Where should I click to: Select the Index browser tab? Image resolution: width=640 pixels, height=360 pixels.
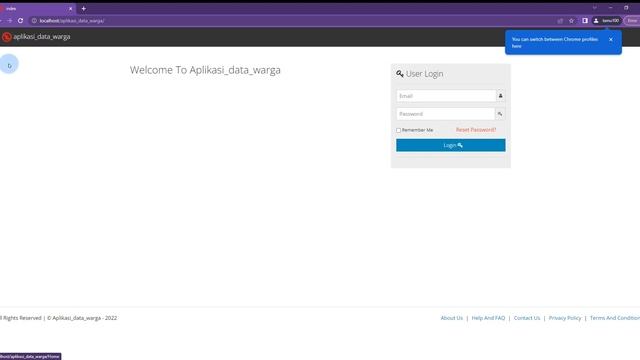37,9
